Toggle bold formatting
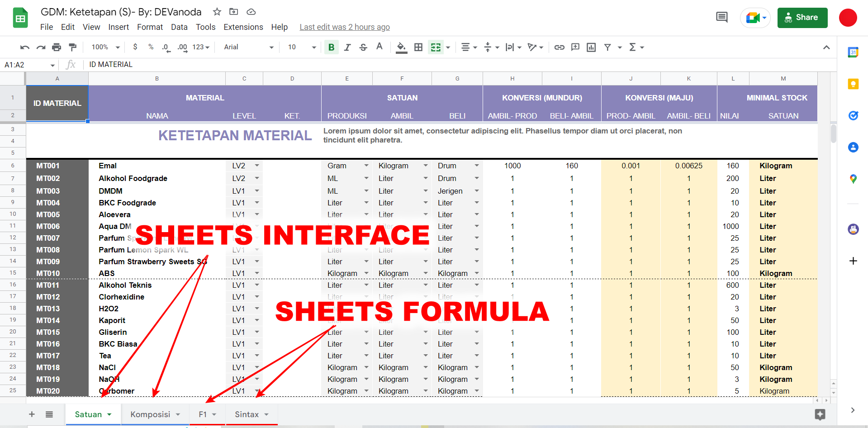Image resolution: width=868 pixels, height=428 pixels. 331,47
